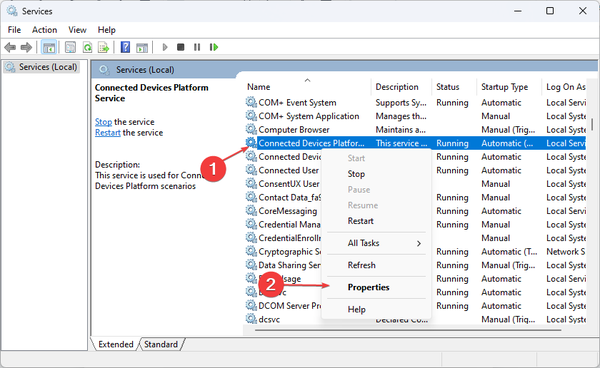The height and width of the screenshot is (368, 600).
Task: Maximize the Services window
Action: click(550, 11)
